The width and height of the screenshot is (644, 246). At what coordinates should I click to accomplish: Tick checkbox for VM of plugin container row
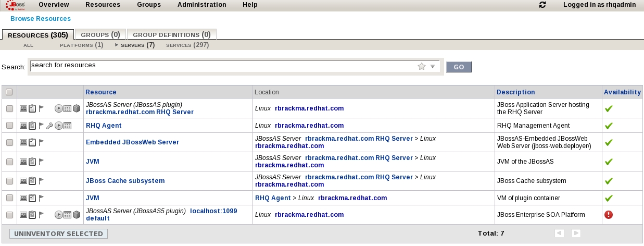pyautogui.click(x=9, y=198)
